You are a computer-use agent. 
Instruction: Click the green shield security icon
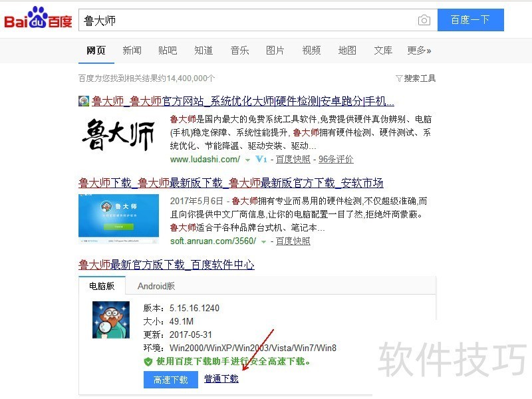(148, 362)
